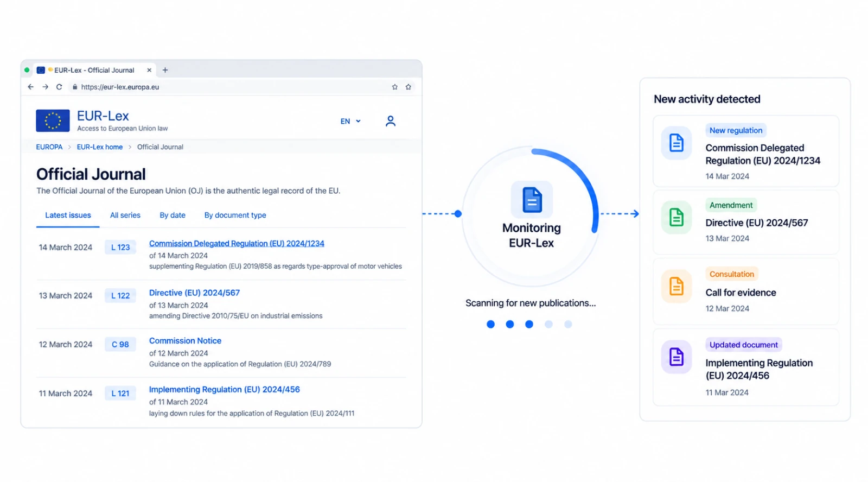The height and width of the screenshot is (482, 868).
Task: Click the C 98 issue badge
Action: [x=120, y=345]
